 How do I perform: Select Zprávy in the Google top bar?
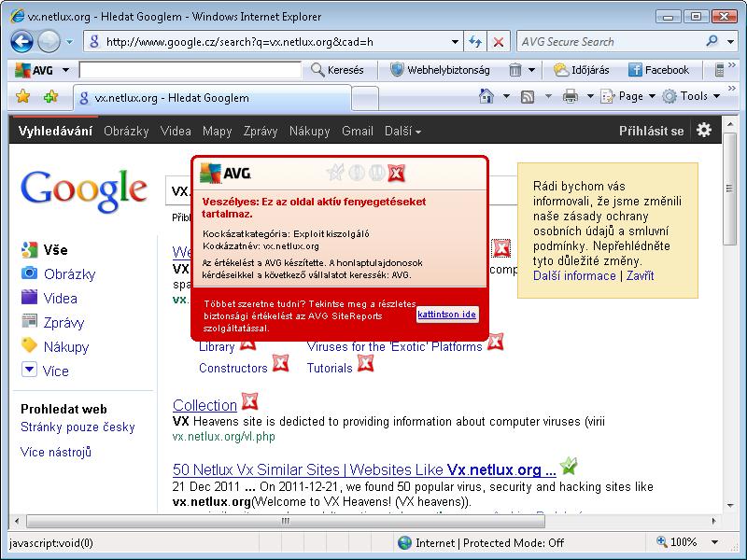pos(261,131)
